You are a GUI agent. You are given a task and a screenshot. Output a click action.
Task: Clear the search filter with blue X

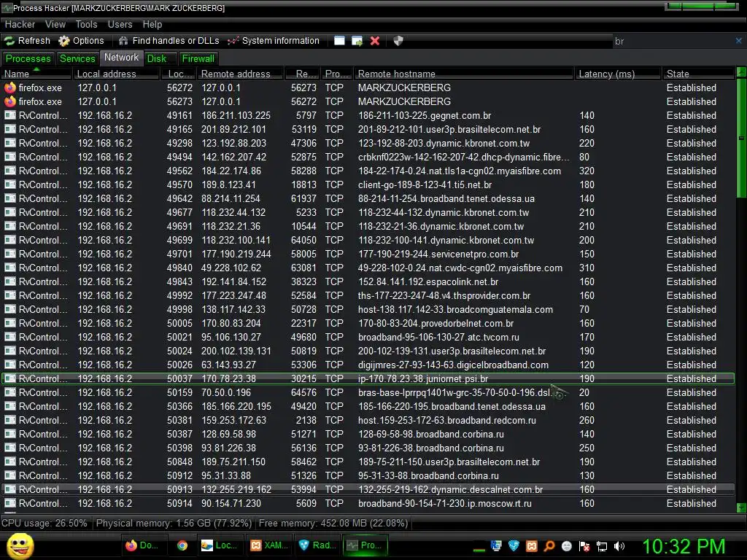tap(739, 41)
